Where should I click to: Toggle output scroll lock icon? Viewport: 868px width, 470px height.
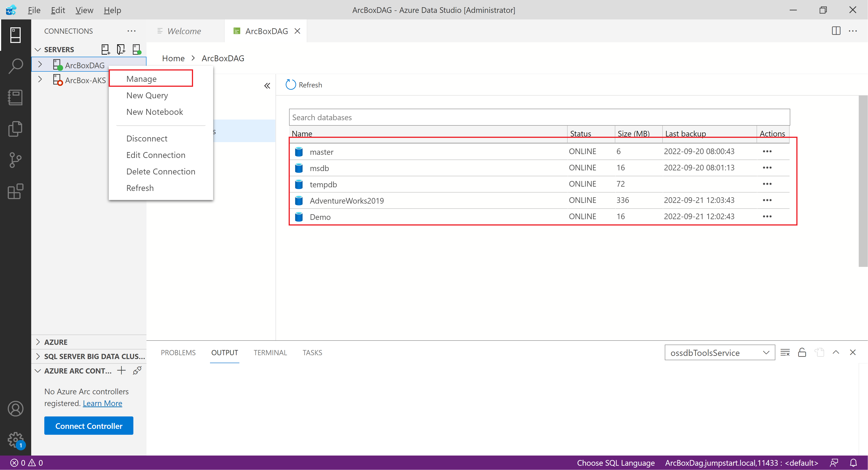click(802, 352)
